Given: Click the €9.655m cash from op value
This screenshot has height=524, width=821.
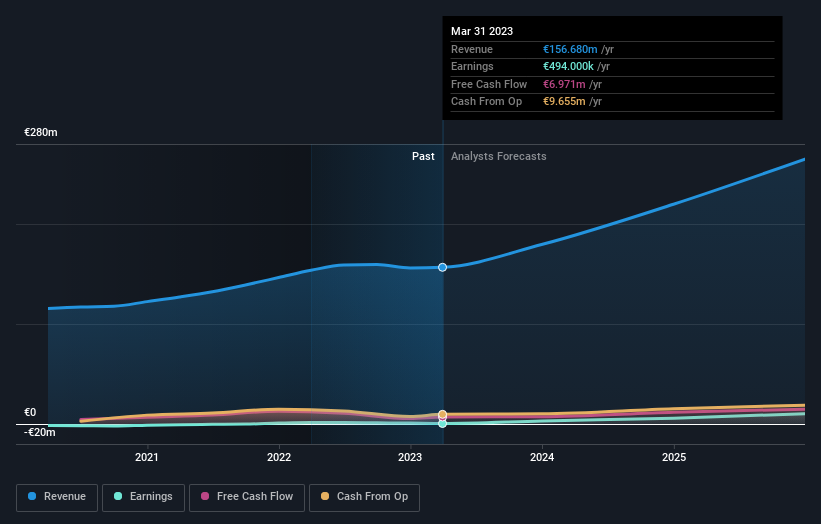Looking at the screenshot, I should [x=564, y=102].
